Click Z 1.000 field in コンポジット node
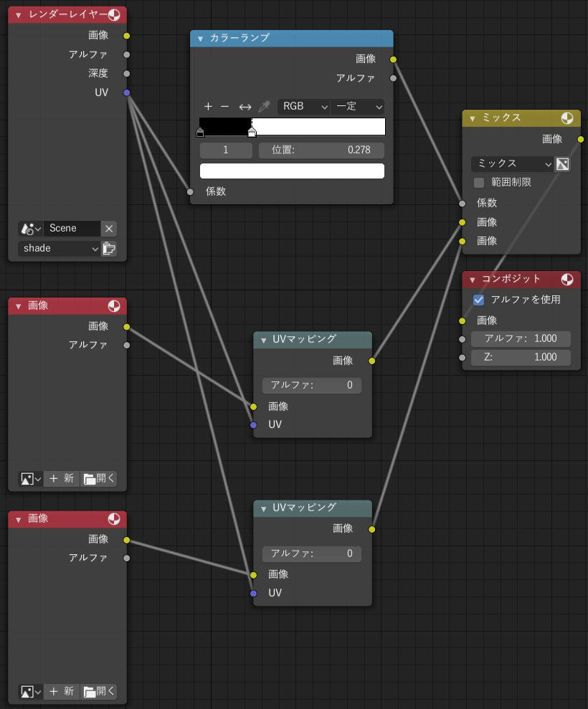 coord(521,357)
